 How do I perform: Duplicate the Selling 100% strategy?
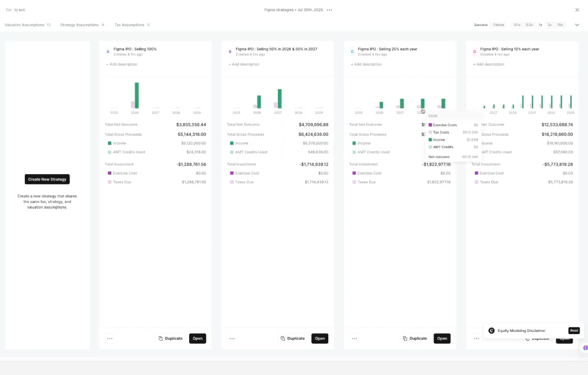click(x=171, y=339)
